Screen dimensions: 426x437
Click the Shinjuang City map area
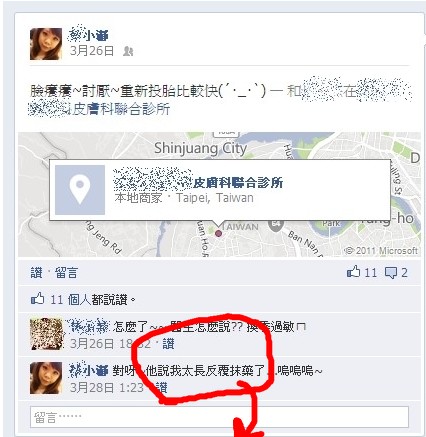(x=201, y=148)
